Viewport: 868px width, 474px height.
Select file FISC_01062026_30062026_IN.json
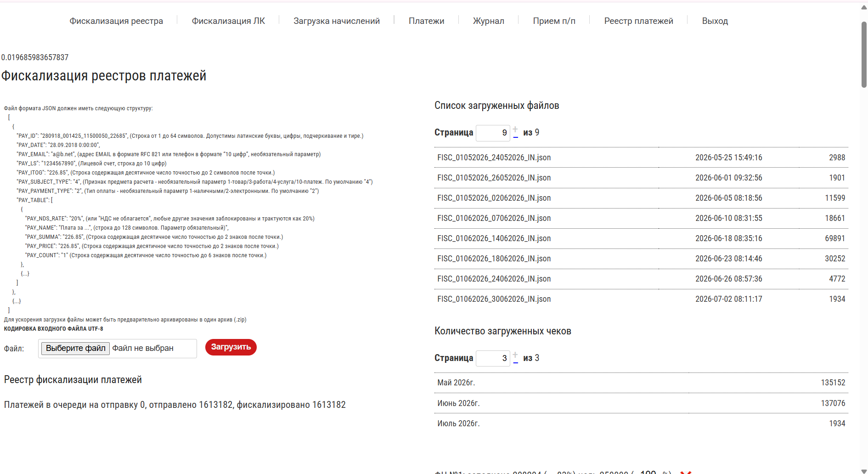(494, 299)
